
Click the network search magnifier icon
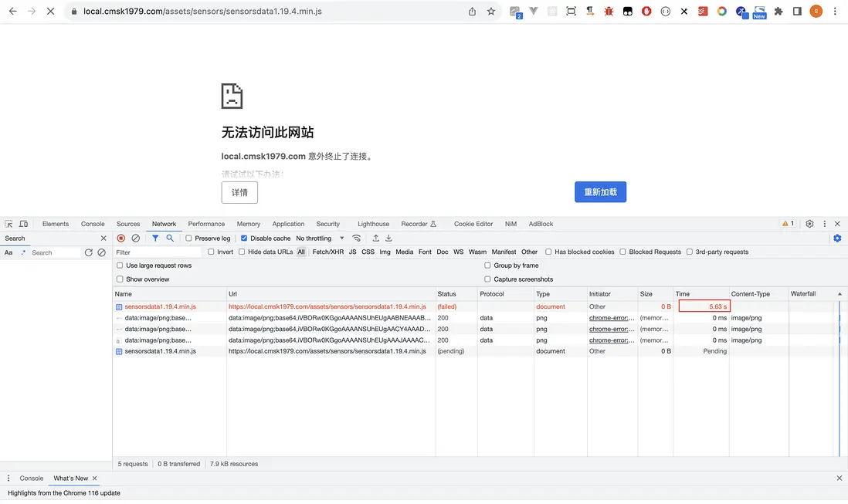point(170,238)
